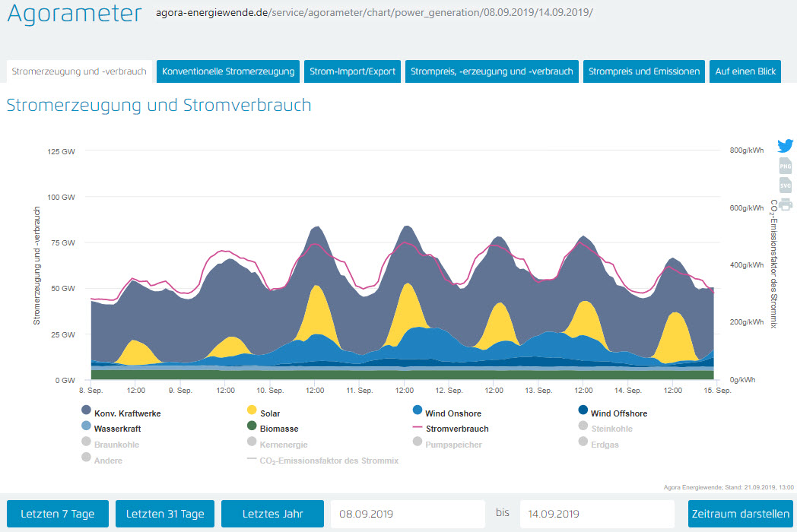Hide the Wind Onshore series
The image size is (797, 532).
tap(451, 413)
